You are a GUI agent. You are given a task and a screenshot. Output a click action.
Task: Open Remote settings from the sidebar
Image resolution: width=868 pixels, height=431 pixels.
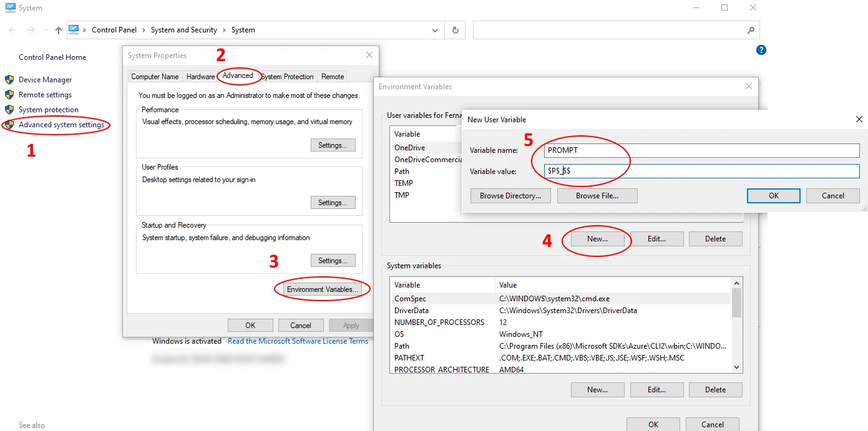click(x=45, y=94)
